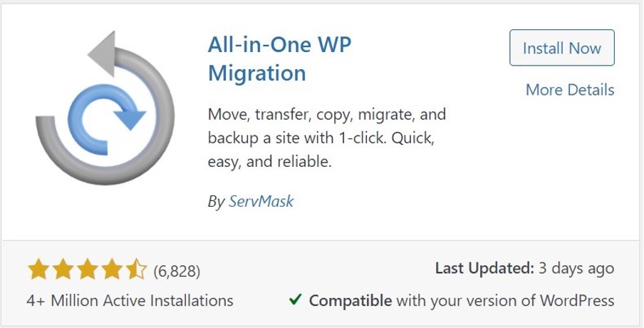Click the "By" author prefix text
644x328 pixels.
point(216,201)
